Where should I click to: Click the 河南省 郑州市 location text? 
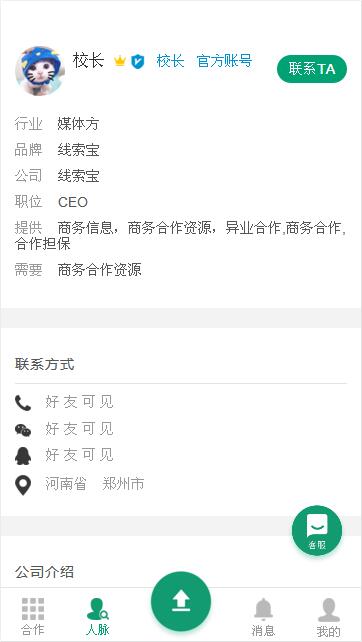(95, 484)
